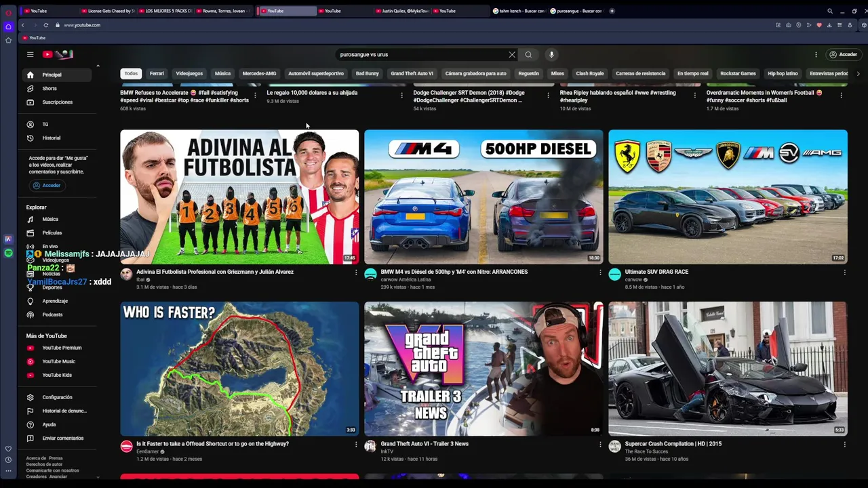Select the Mercedes-AMG filter chip
The width and height of the screenshot is (868, 488).
pos(259,73)
